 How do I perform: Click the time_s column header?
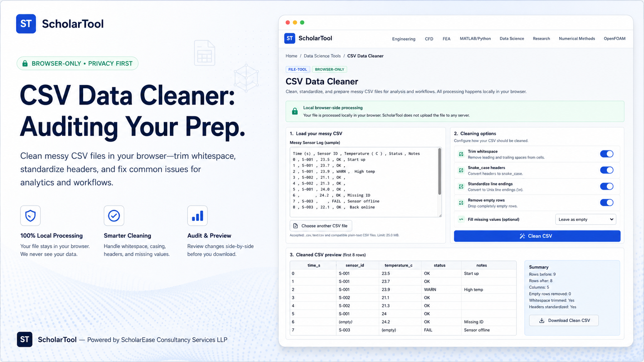(x=314, y=265)
